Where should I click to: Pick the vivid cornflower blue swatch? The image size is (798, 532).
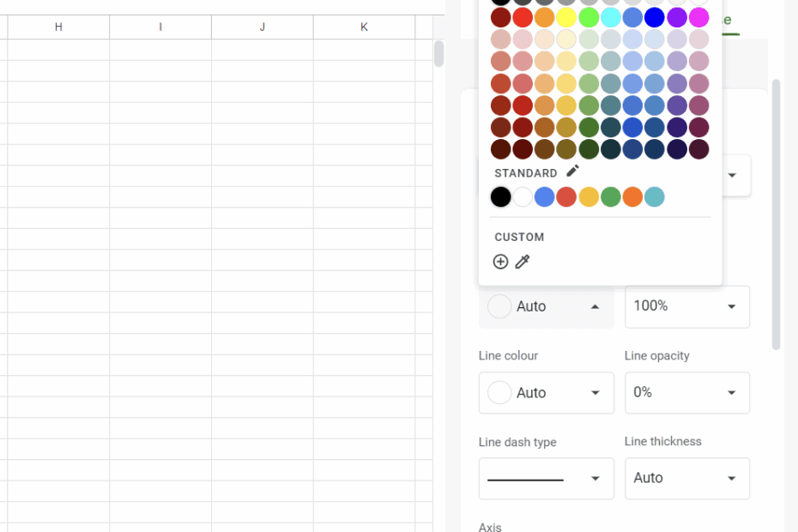[632, 17]
